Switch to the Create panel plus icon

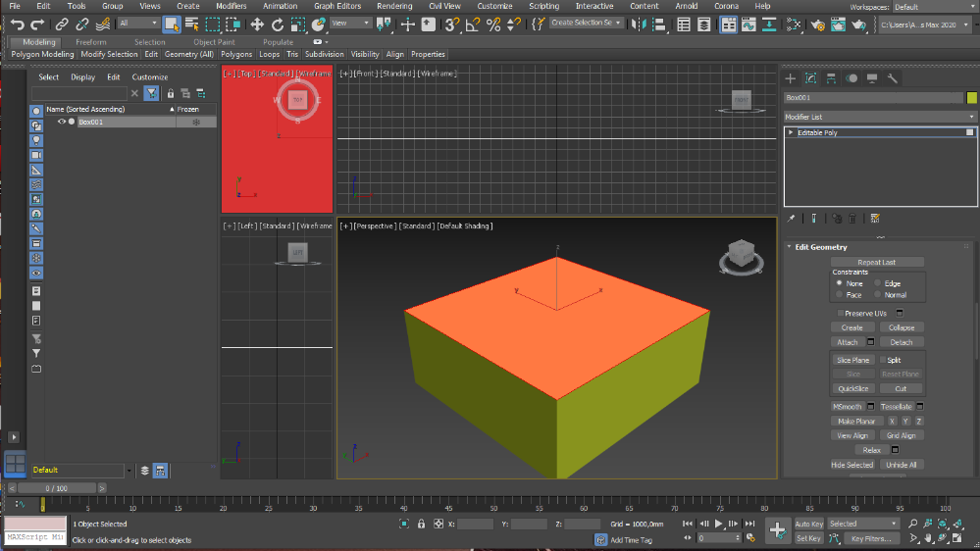[791, 78]
